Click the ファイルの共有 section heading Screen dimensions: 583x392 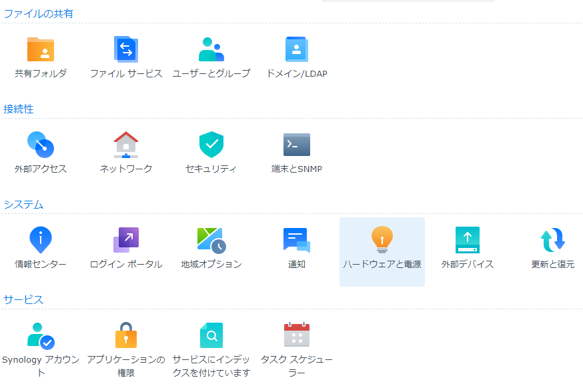coord(38,14)
